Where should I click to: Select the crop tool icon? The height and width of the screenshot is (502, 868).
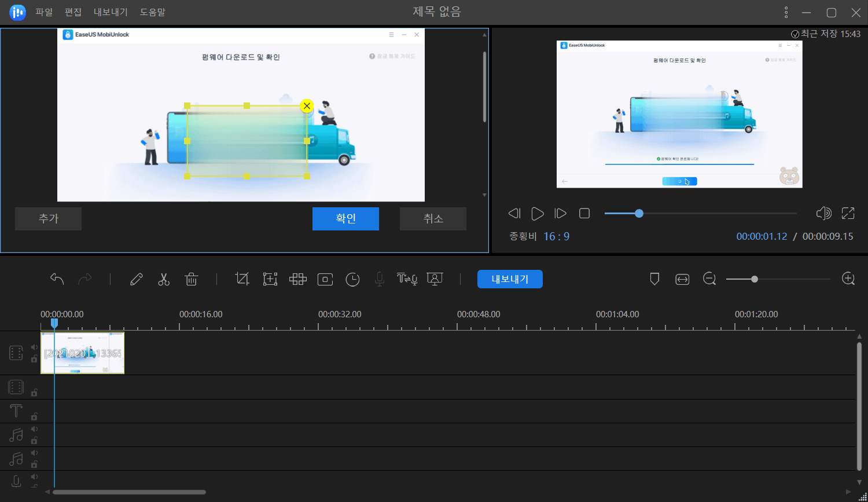point(242,279)
